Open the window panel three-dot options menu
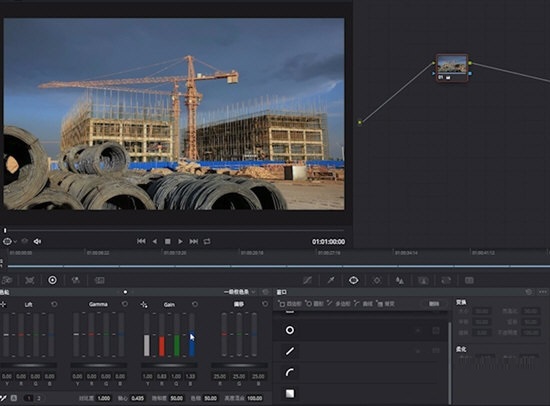The image size is (550, 406). point(543,292)
